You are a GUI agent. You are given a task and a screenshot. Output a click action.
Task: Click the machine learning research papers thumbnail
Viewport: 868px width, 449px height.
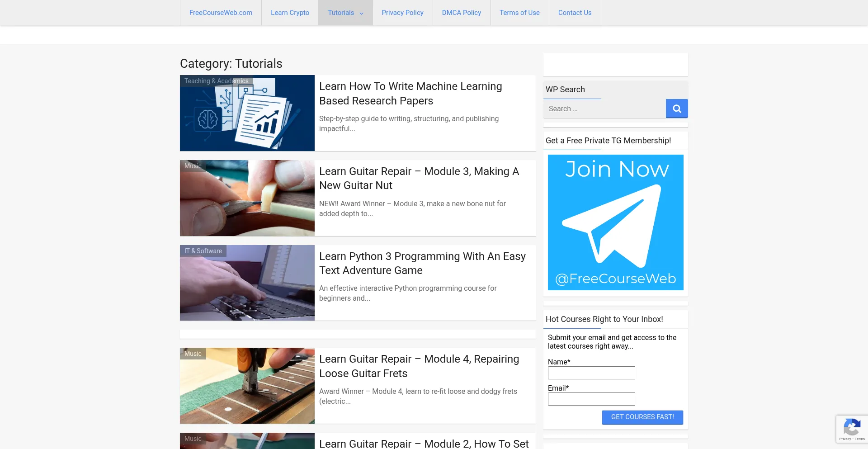pos(247,113)
